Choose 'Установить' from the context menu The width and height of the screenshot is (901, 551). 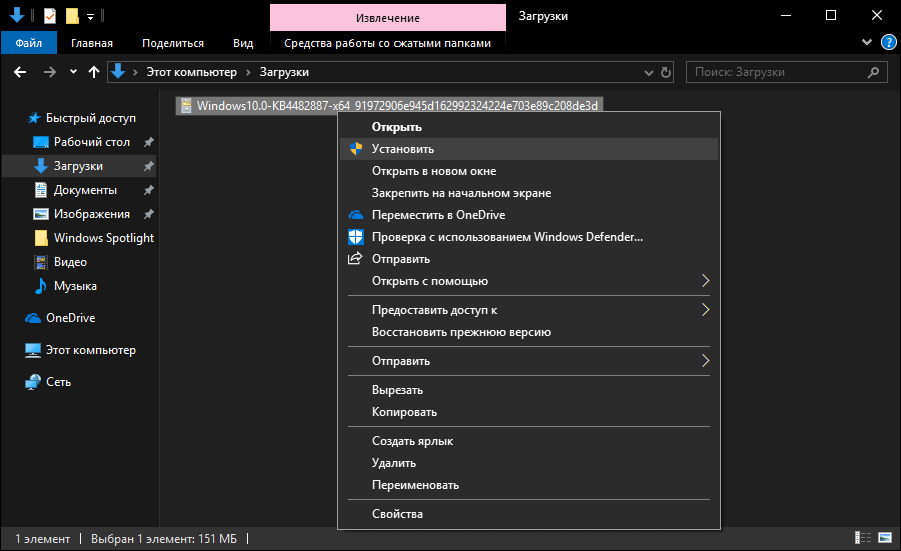click(403, 149)
